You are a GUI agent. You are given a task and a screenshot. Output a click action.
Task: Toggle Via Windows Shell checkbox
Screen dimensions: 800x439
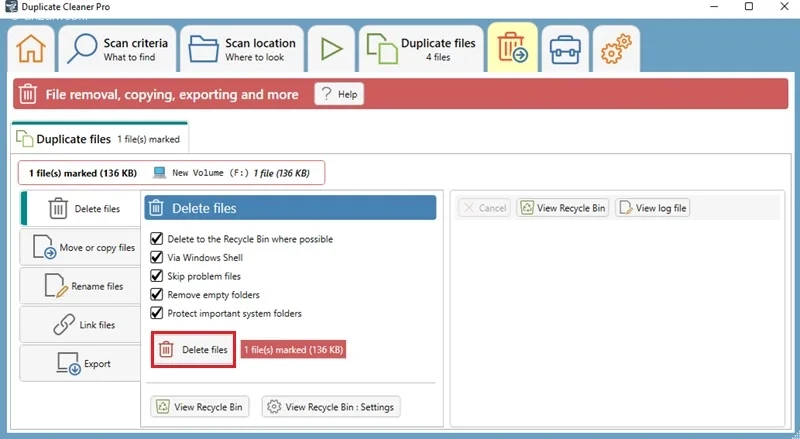pyautogui.click(x=157, y=257)
